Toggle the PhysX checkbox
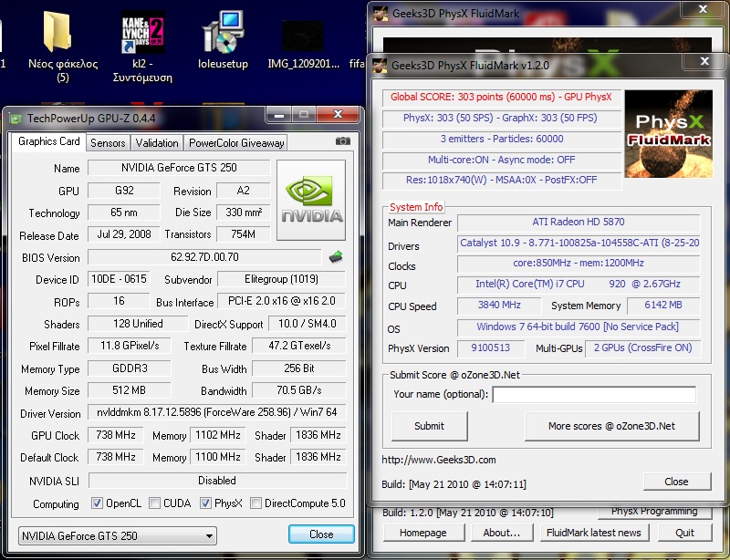 click(x=205, y=503)
